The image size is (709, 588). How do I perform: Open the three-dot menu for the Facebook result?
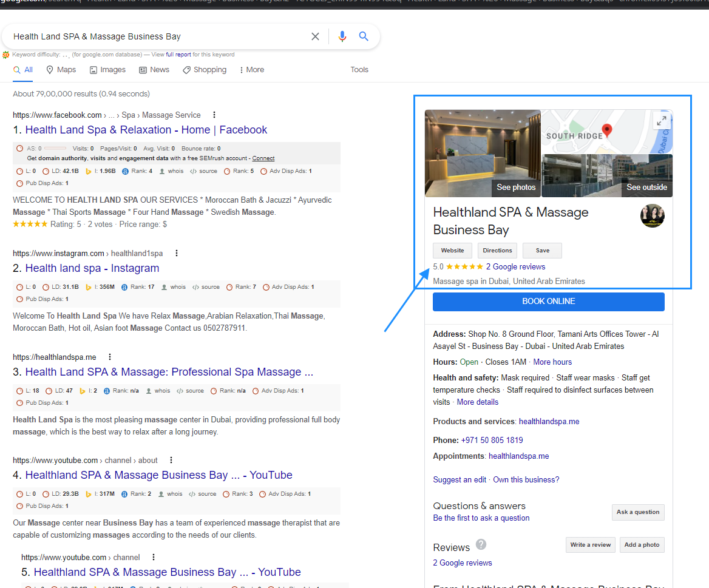tap(214, 115)
